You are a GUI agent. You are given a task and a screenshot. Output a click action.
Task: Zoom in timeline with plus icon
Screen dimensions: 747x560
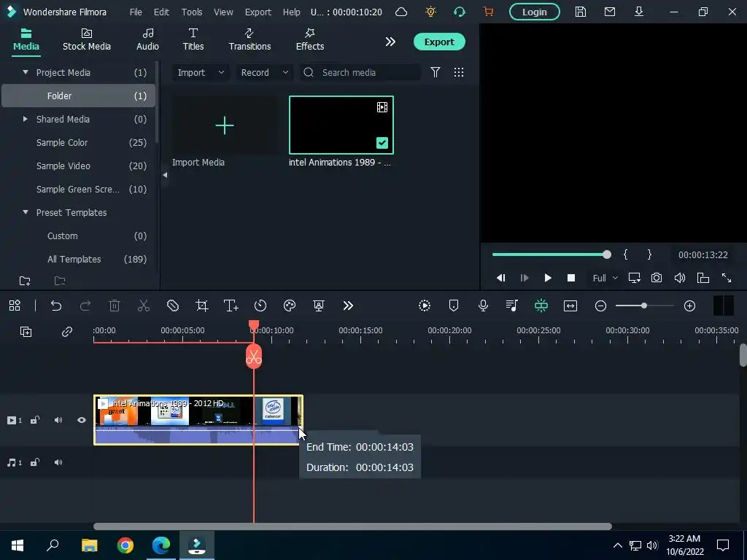(x=689, y=306)
